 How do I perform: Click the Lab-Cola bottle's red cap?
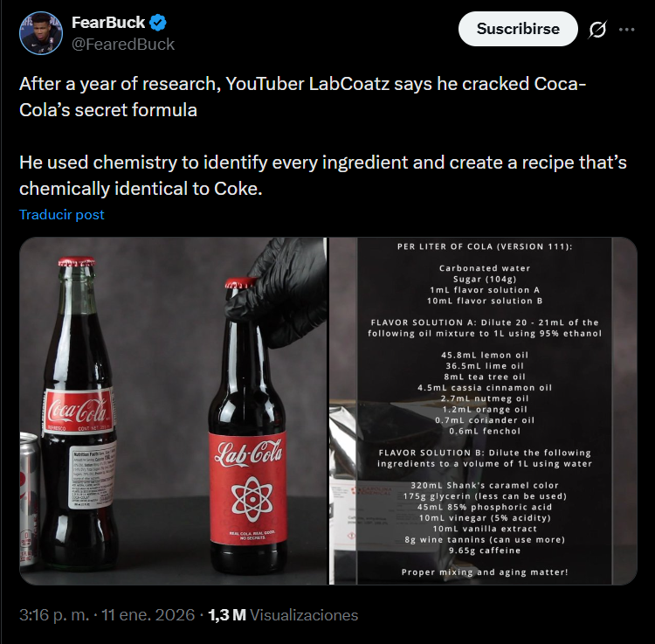point(240,286)
